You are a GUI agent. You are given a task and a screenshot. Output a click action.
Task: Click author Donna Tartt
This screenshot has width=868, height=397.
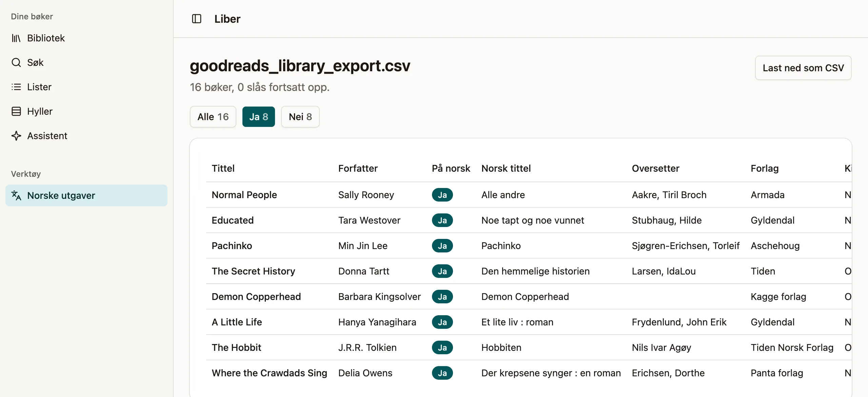pos(364,271)
